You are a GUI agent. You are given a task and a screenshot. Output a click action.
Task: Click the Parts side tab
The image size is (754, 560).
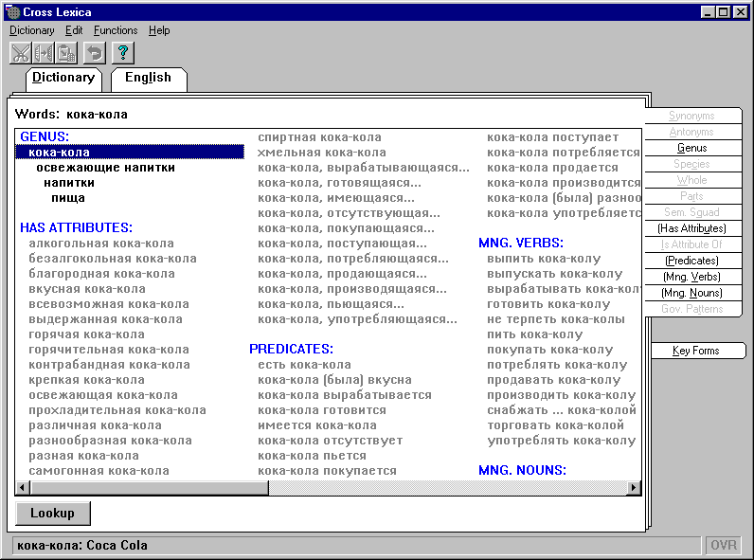pos(692,196)
